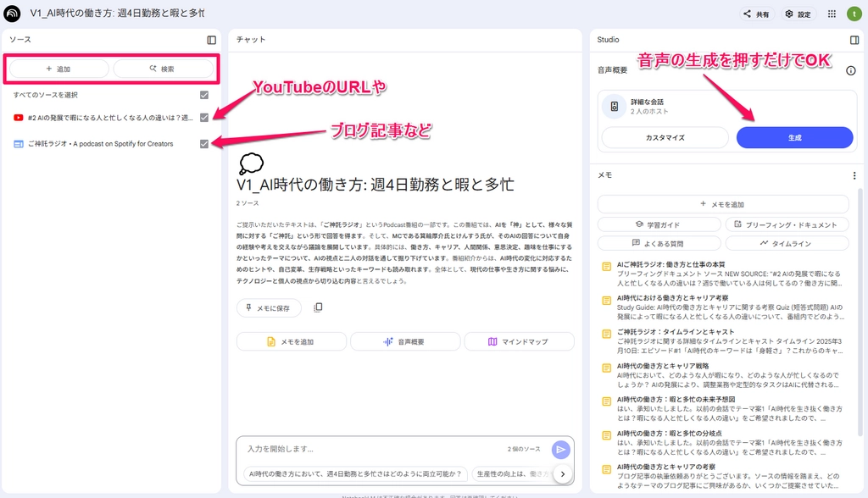Open note AI時代の働き方とキャリアの考察
The height and width of the screenshot is (498, 868).
(722, 476)
